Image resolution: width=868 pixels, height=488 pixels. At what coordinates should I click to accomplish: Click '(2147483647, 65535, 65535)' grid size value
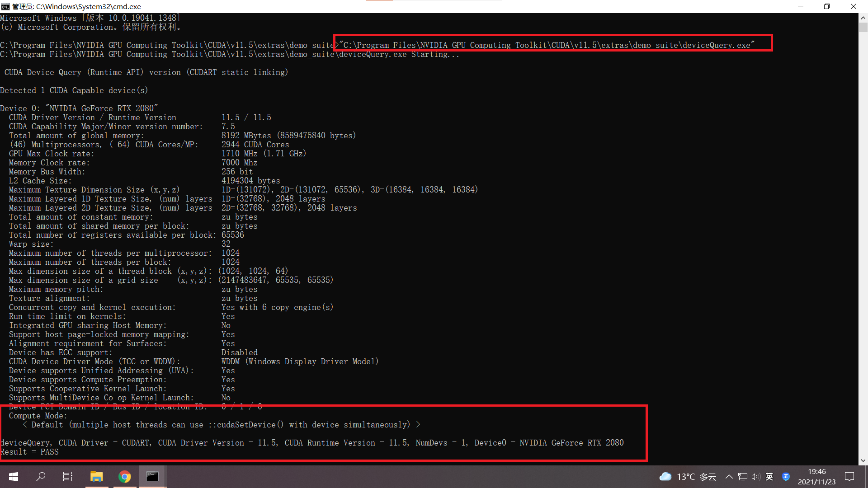[276, 280]
